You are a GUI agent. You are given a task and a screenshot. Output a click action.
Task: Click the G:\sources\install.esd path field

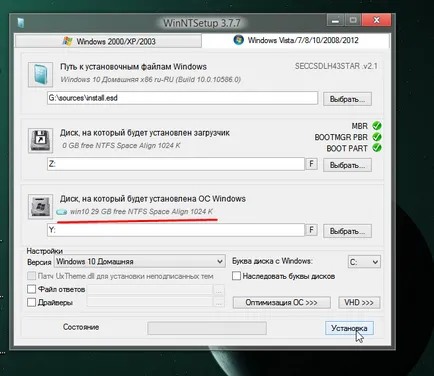pyautogui.click(x=182, y=98)
